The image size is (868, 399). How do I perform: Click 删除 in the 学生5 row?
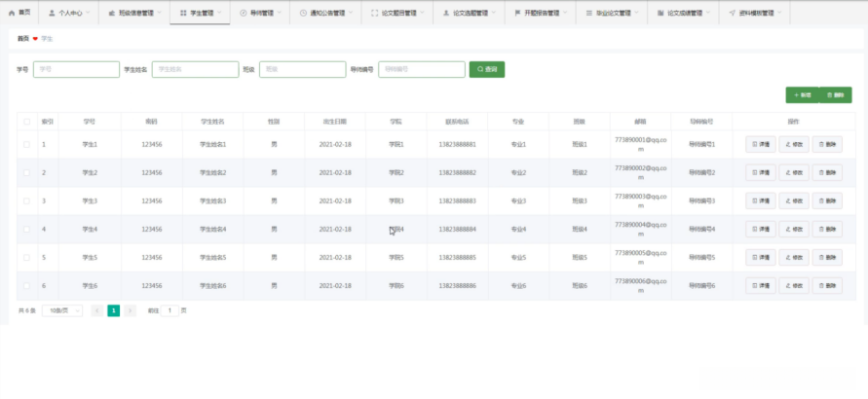[828, 258]
